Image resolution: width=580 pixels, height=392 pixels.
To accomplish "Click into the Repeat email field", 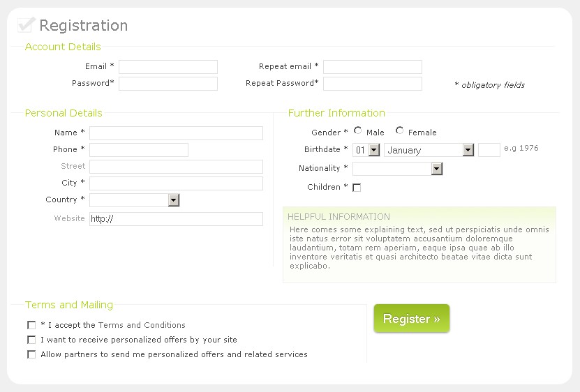I will 373,67.
